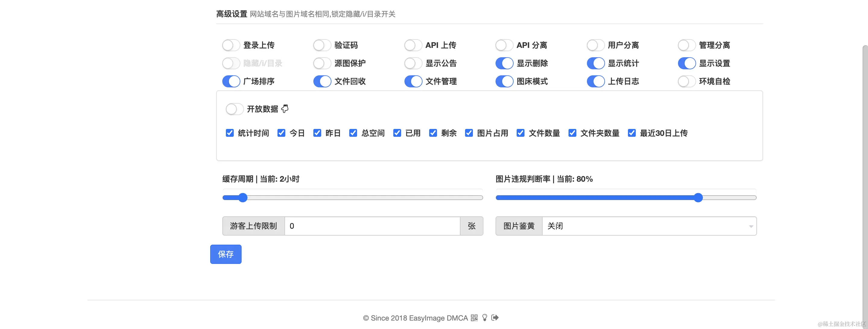Switch on the 开放数据 toggle
Viewport: 868px width, 329px height.
pos(235,109)
